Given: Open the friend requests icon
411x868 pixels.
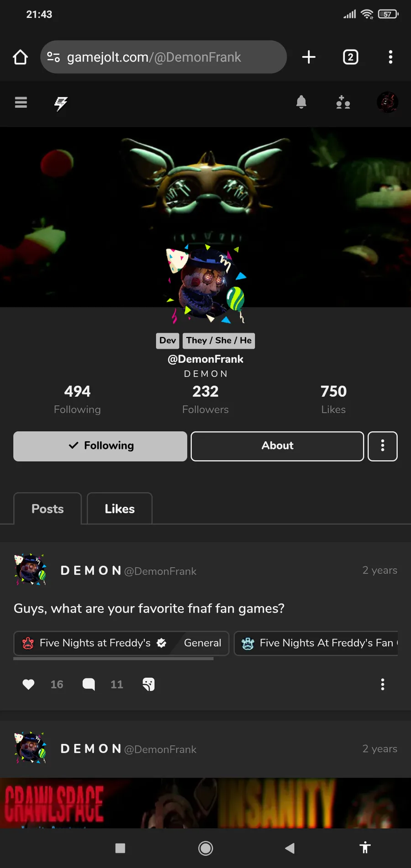Looking at the screenshot, I should (x=343, y=102).
